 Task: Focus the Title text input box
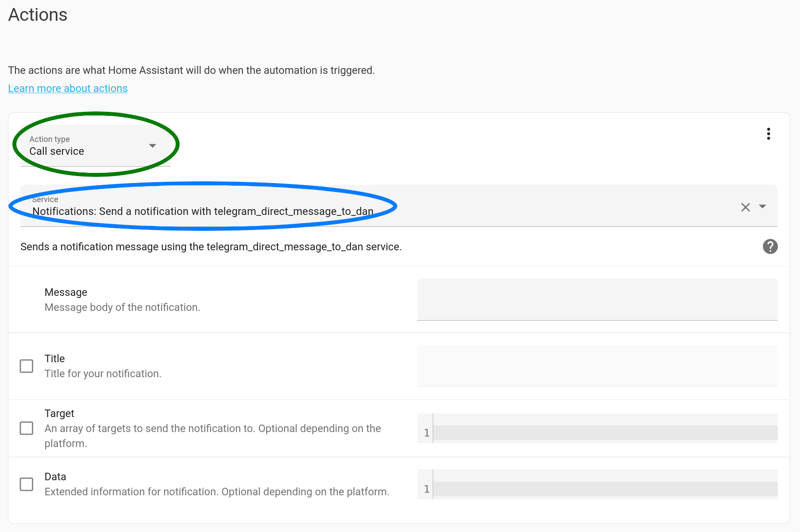click(x=597, y=366)
